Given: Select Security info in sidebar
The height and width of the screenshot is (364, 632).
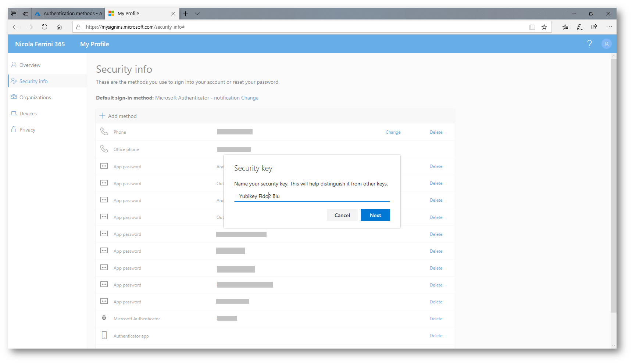Looking at the screenshot, I should click(33, 81).
